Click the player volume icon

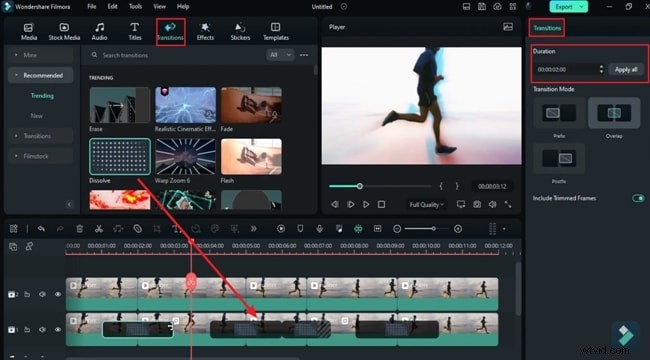point(492,204)
